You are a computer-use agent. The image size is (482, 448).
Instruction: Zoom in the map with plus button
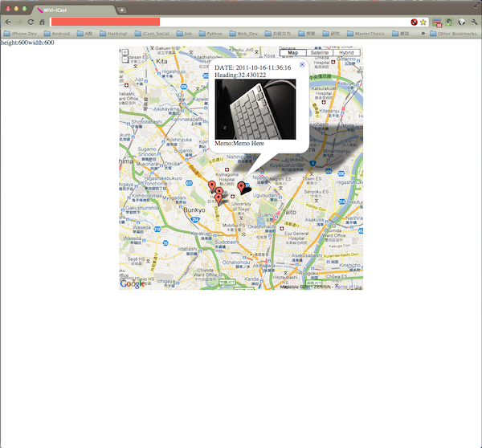click(125, 52)
